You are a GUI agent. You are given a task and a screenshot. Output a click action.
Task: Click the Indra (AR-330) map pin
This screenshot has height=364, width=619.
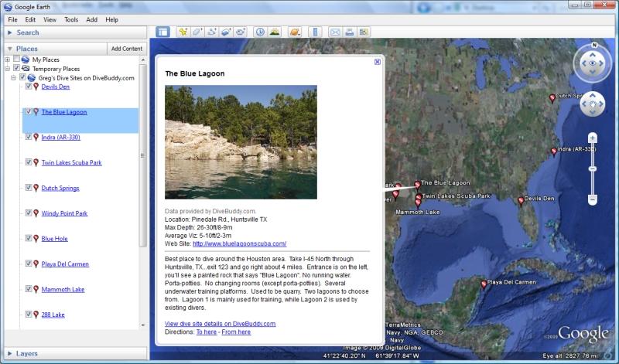pyautogui.click(x=553, y=151)
